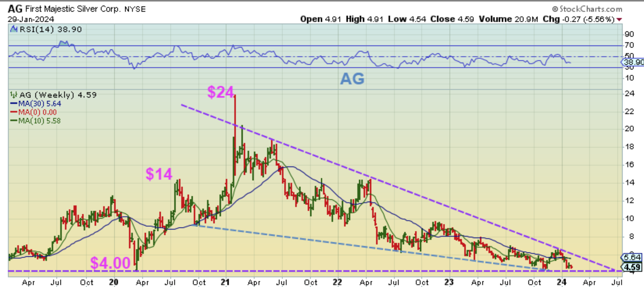This screenshot has height=287, width=644.
Task: Click the year 23 label on the time axis
Action: 449,282
